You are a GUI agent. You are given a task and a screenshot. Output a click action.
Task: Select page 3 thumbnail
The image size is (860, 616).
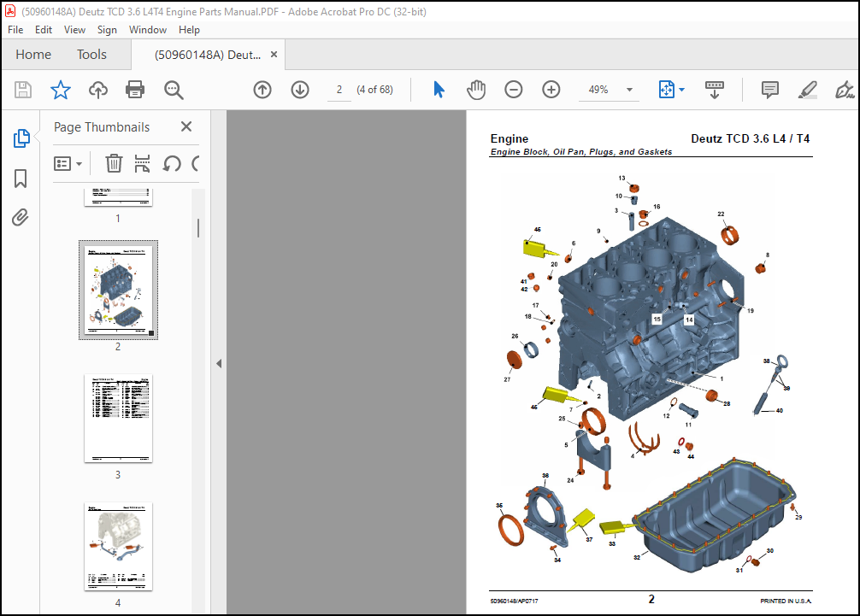pyautogui.click(x=118, y=418)
